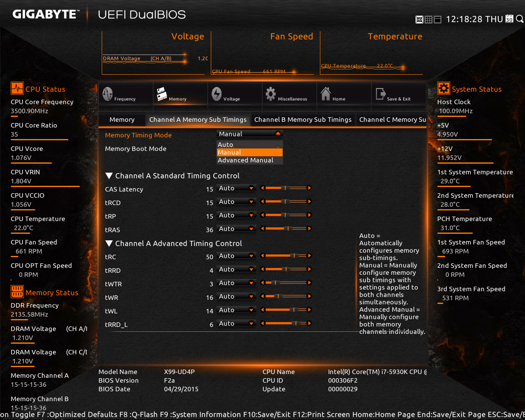Image resolution: width=525 pixels, height=420 pixels.
Task: Open the Save & Exit icon
Action: pos(380,94)
